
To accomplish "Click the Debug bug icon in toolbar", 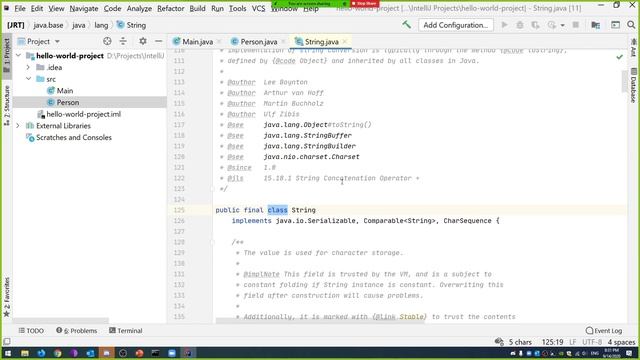I will [x=520, y=25].
